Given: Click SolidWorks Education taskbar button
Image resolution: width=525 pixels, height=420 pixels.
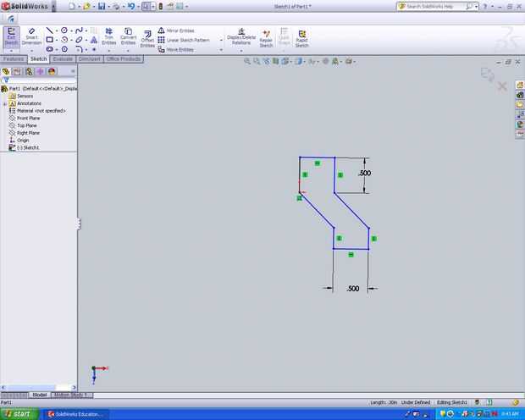Looking at the screenshot, I should 77,414.
